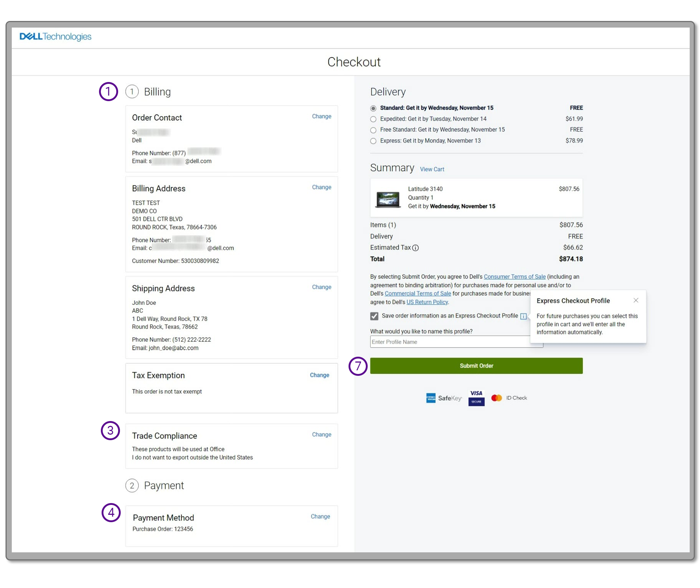Click the green Submit Order button
The image size is (700, 588).
476,366
